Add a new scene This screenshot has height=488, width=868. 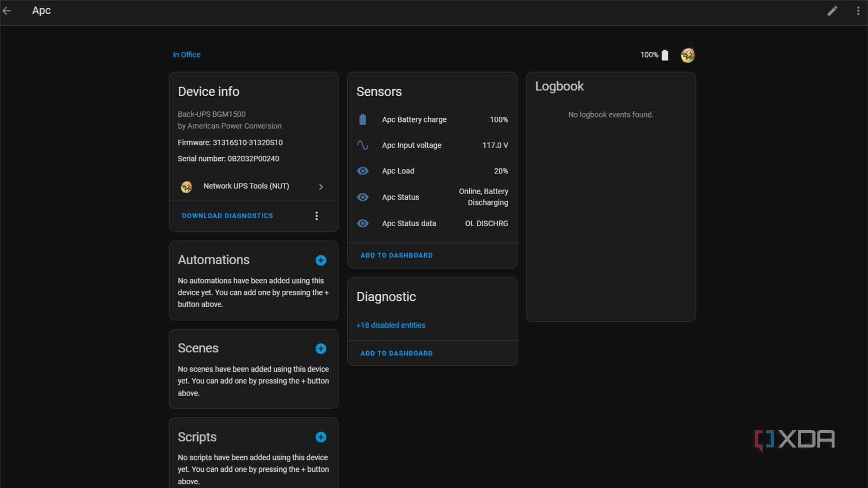pos(321,349)
